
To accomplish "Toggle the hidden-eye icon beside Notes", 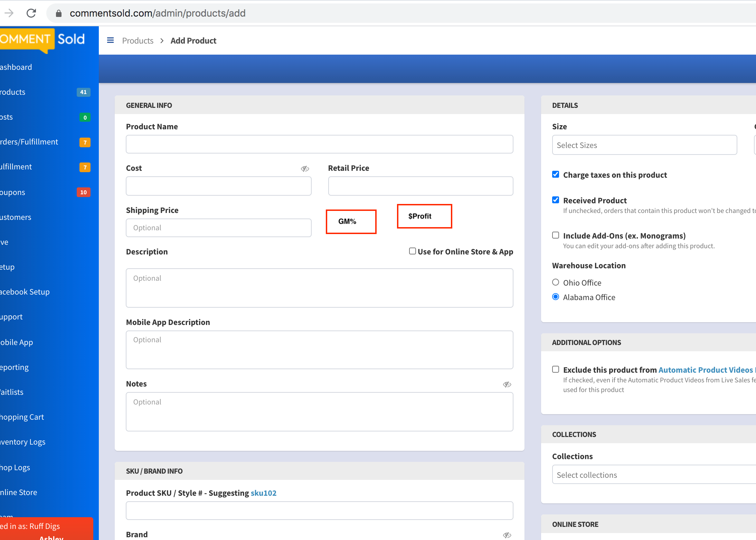I will click(507, 384).
